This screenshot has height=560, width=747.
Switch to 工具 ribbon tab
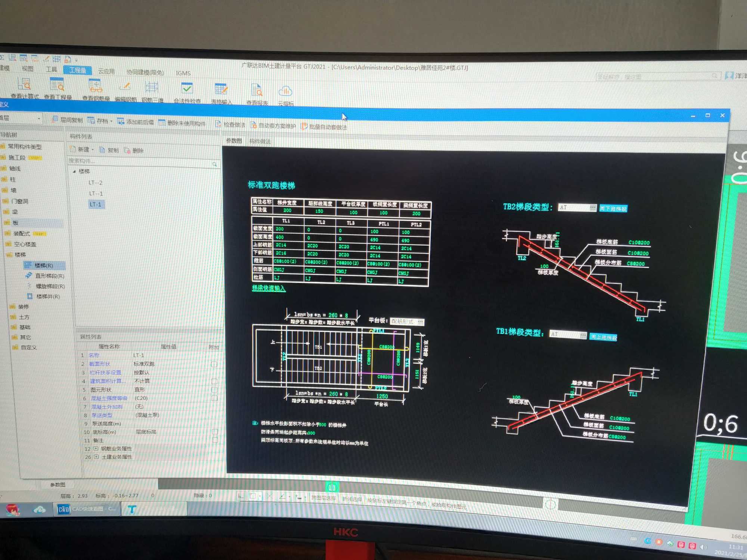click(52, 69)
